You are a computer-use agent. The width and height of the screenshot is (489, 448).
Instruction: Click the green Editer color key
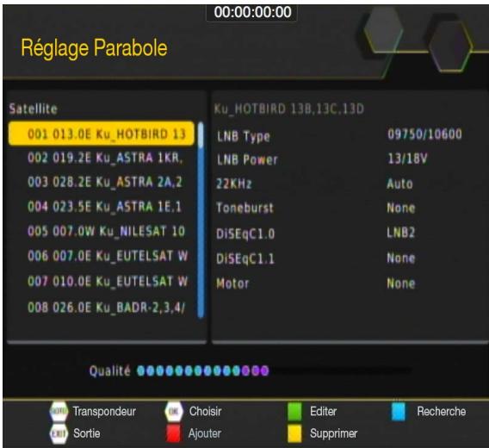[x=294, y=411]
